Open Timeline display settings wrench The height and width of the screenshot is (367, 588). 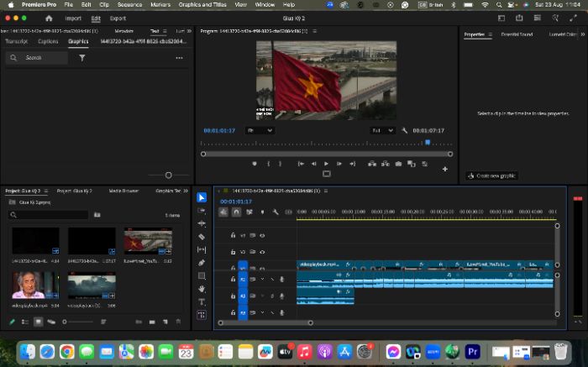[x=276, y=212]
